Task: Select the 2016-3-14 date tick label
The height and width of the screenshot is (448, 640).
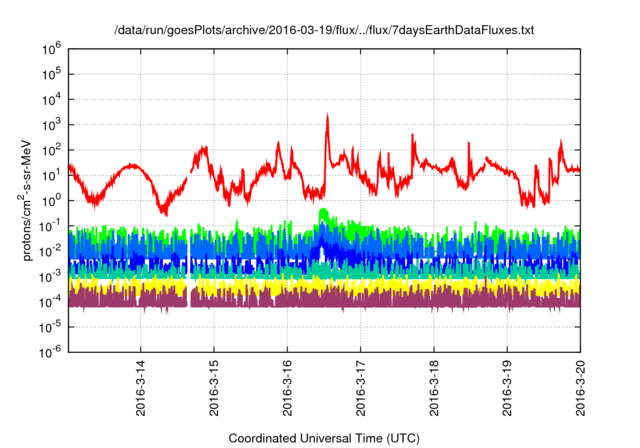Action: [x=141, y=388]
